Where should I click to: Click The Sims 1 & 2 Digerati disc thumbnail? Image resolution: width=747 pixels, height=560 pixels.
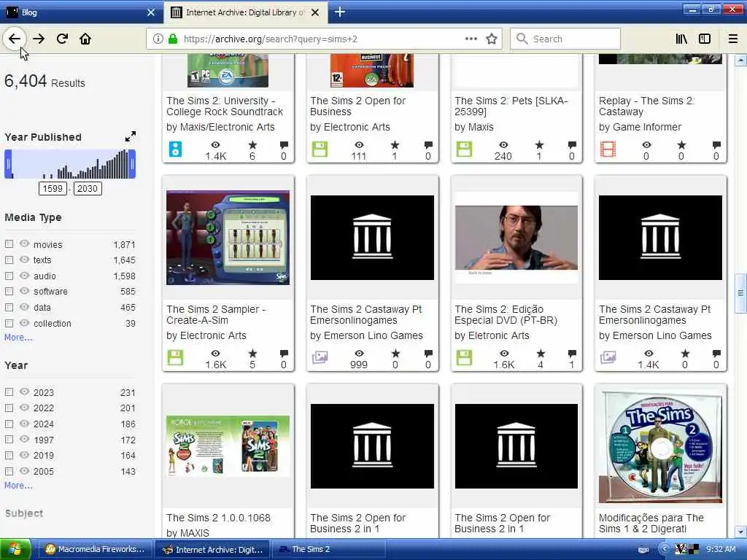pyautogui.click(x=660, y=447)
